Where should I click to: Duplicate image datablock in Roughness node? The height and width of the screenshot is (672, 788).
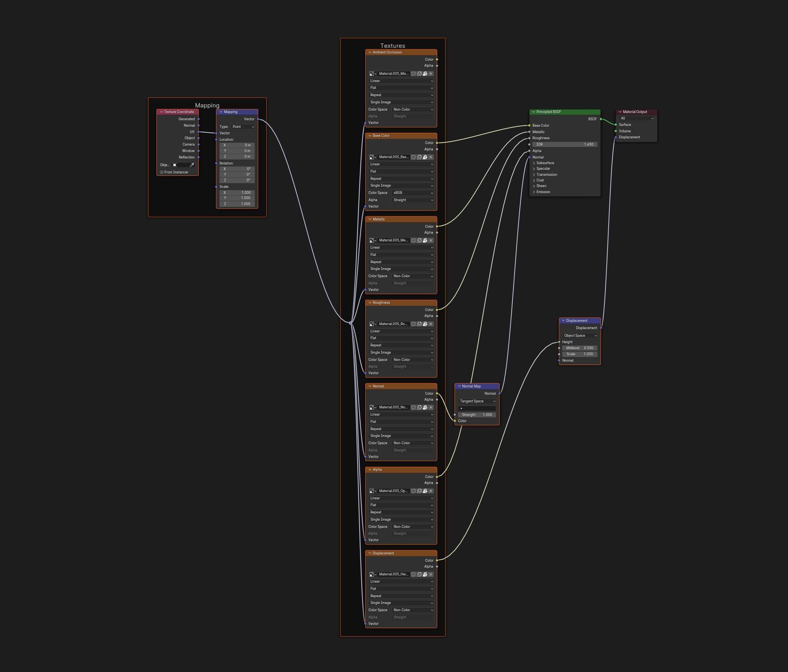click(x=419, y=324)
